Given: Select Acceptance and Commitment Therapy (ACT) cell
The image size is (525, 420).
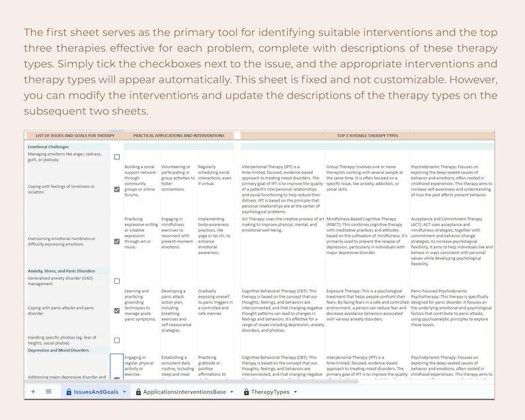Looking at the screenshot, I should [452, 241].
